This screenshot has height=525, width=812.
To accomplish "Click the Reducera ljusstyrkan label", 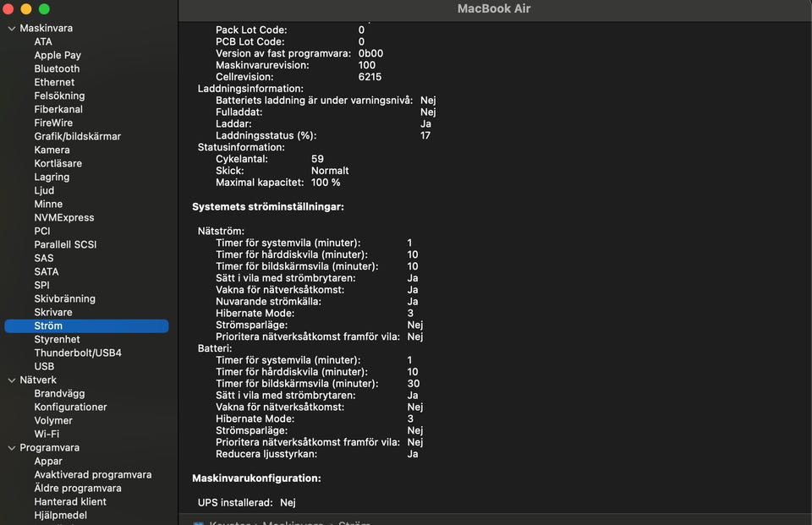I will pos(266,454).
